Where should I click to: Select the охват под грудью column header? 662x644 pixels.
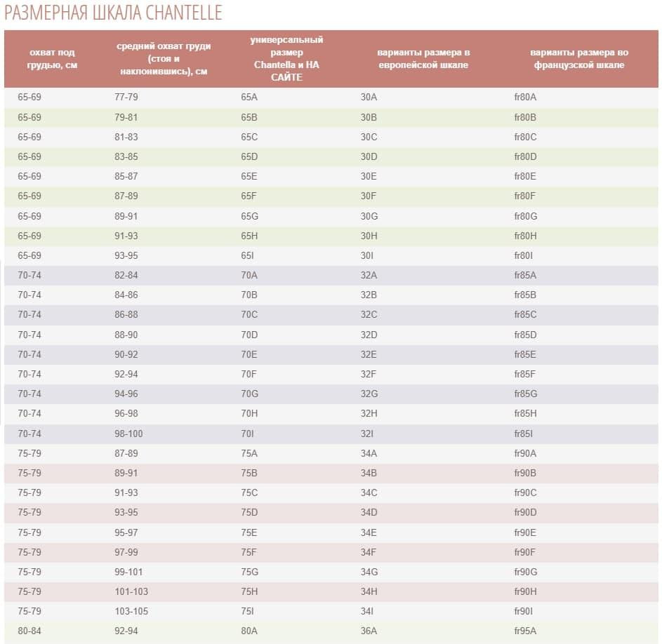52,59
